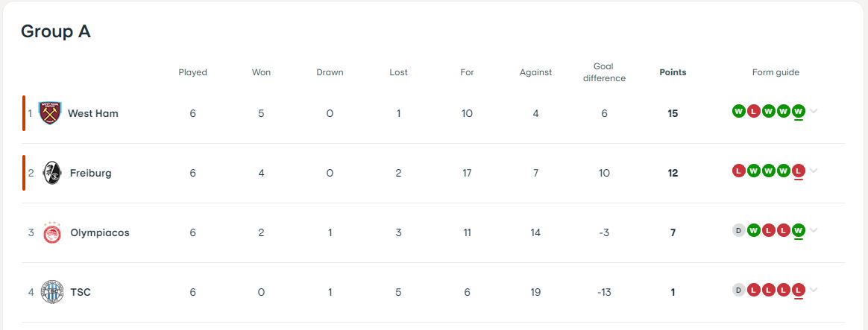
Task: Click TSC's grey D form badge
Action: click(x=738, y=291)
